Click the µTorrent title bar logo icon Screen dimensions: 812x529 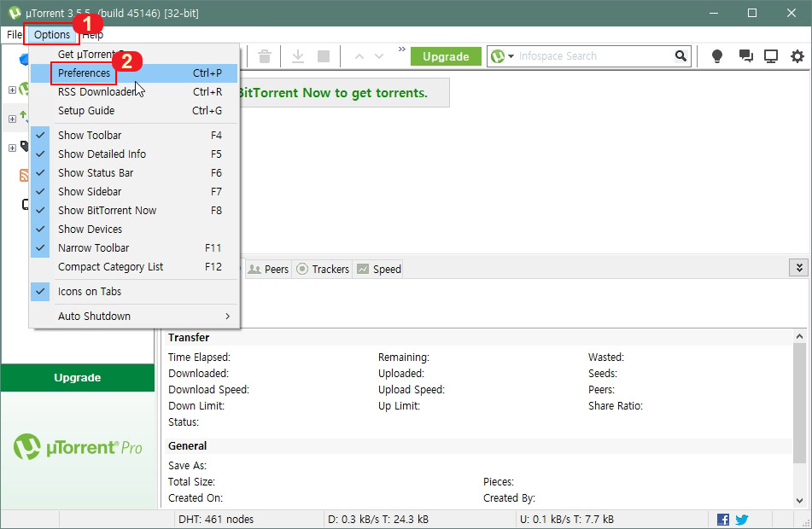click(14, 13)
